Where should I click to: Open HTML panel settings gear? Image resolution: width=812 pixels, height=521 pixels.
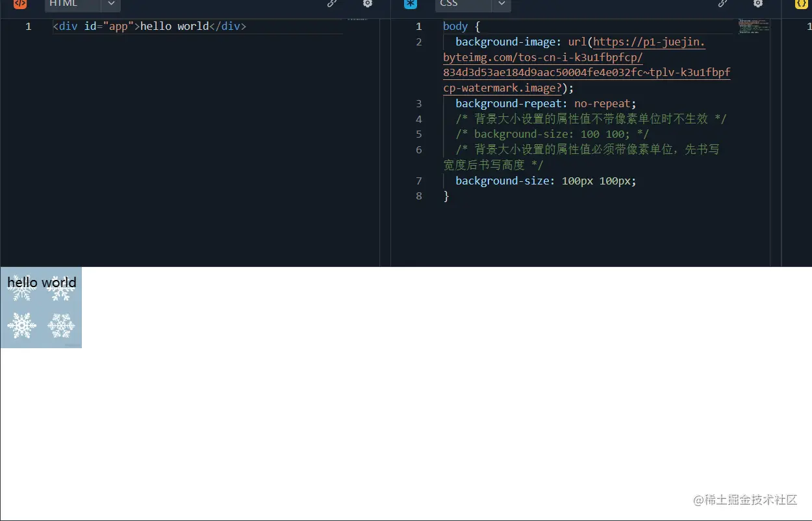tap(368, 3)
